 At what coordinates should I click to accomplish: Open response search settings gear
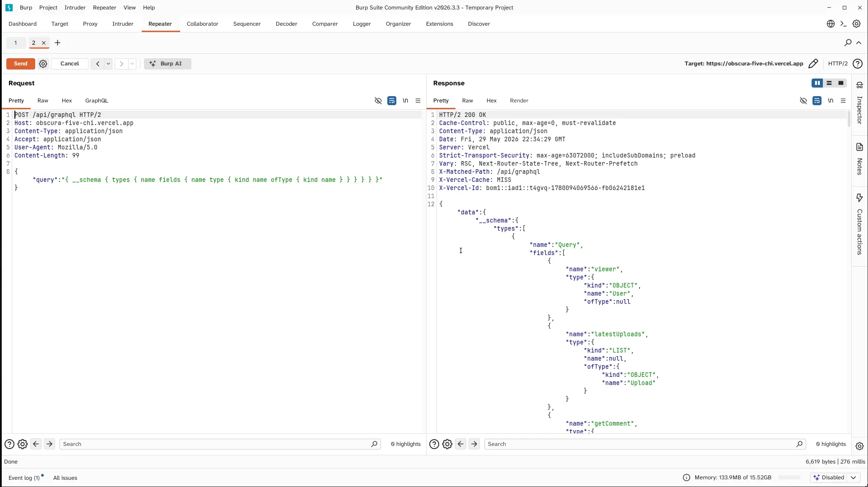447,444
